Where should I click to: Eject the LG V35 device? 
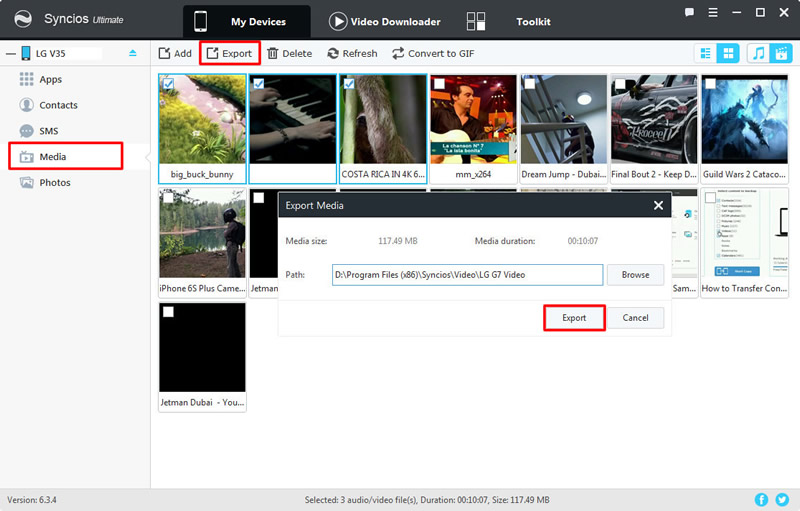pyautogui.click(x=133, y=53)
